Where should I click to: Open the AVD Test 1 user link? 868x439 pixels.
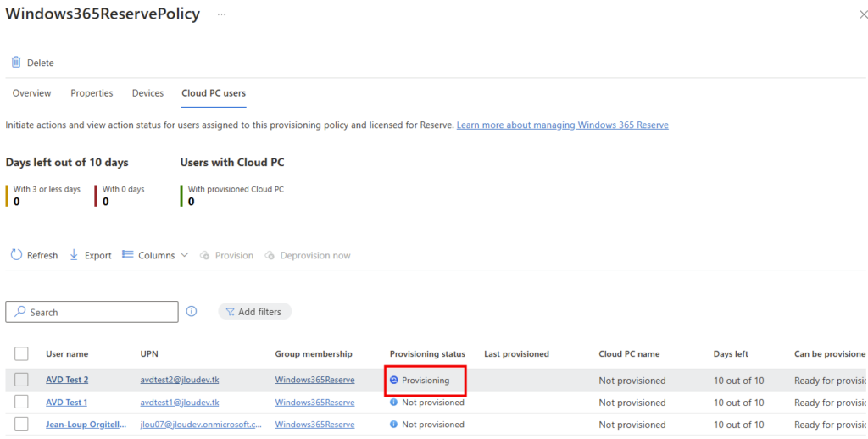point(66,403)
